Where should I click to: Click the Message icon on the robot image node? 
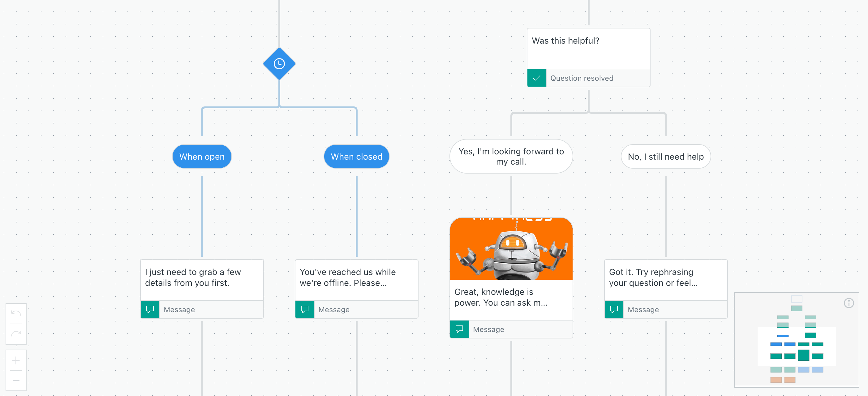(459, 329)
